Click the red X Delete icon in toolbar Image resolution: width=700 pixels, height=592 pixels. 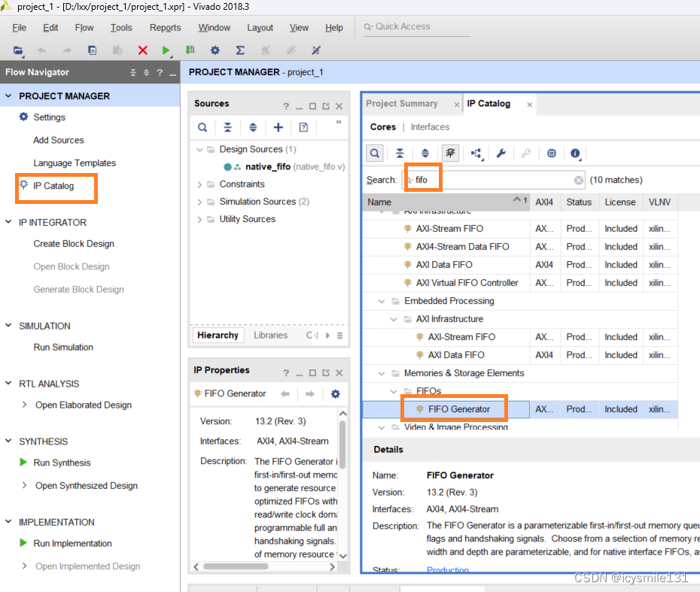143,50
